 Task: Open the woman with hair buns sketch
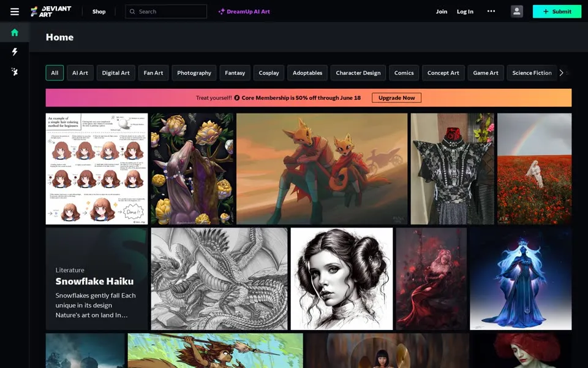coord(342,278)
